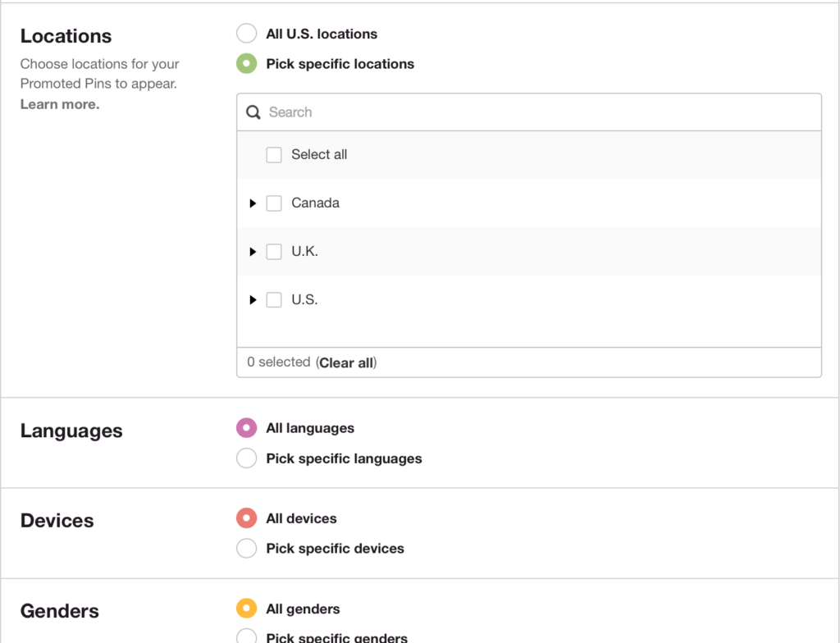840x643 pixels.
Task: Click the Genders section heading
Action: pyautogui.click(x=59, y=611)
